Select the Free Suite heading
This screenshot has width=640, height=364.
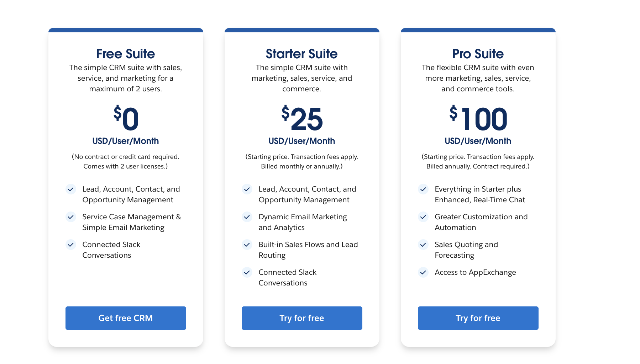click(126, 54)
